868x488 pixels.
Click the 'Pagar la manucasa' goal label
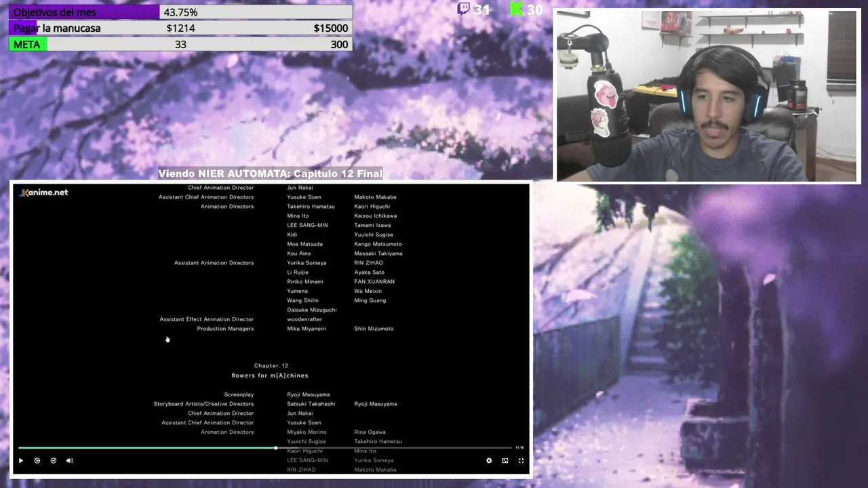pos(57,28)
